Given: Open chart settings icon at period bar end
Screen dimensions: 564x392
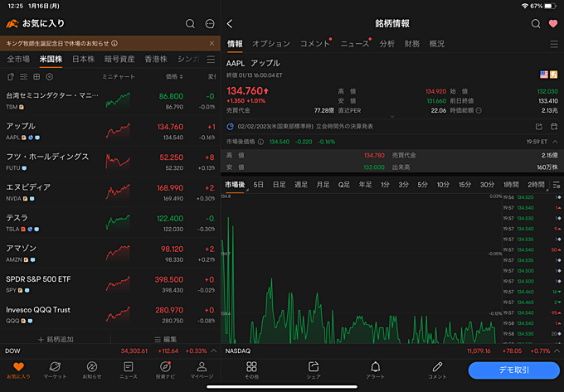Looking at the screenshot, I should point(557,185).
